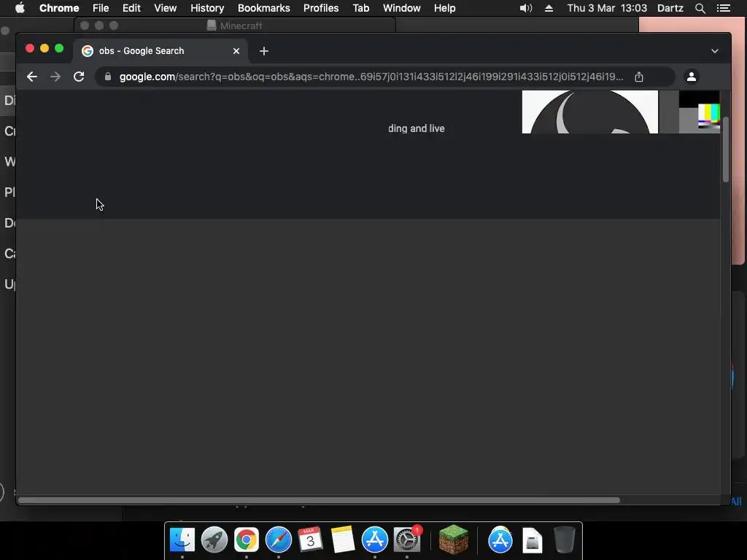Reload the Google Search page
Screen dimensions: 747x560
[79, 77]
